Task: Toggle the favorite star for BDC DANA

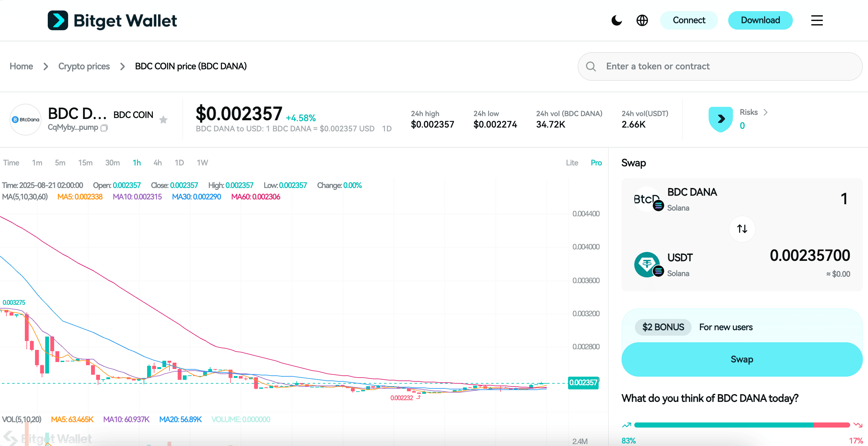Action: click(x=163, y=120)
